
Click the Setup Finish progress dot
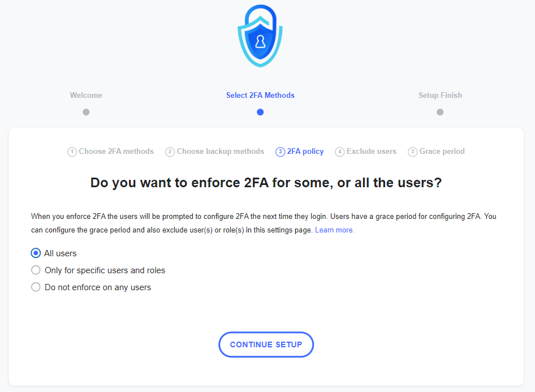tap(440, 112)
